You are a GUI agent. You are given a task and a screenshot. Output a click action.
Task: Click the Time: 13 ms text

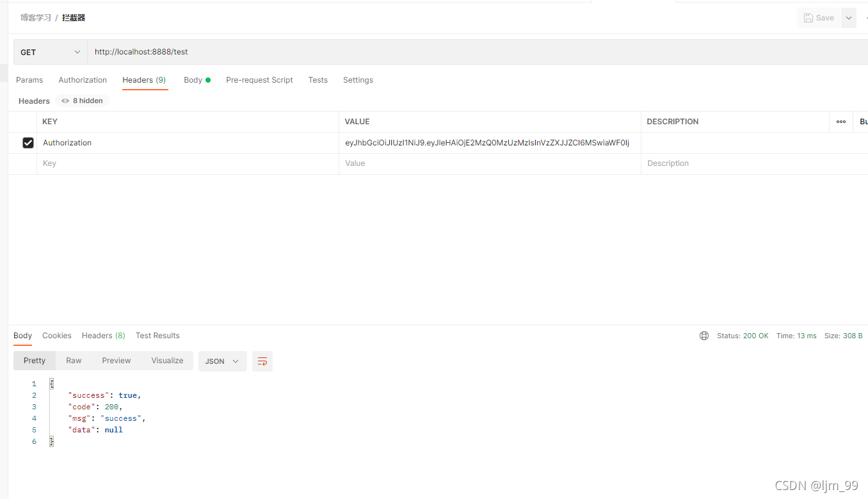[796, 336]
